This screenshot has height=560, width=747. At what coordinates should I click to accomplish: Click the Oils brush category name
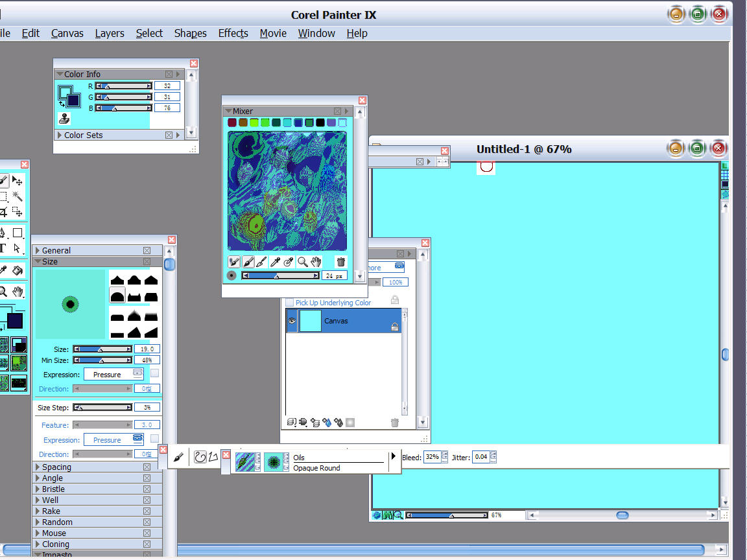(299, 458)
